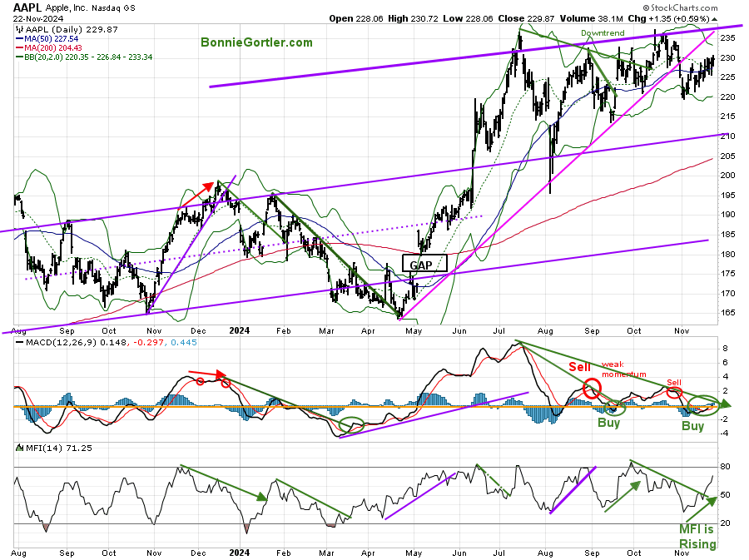Click the 20 label on the MFI axis

click(725, 523)
